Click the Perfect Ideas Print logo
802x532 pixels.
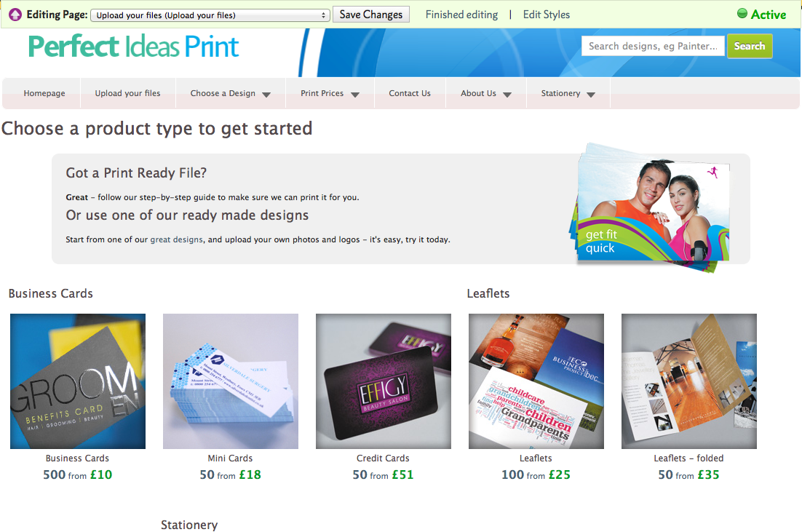[133, 47]
